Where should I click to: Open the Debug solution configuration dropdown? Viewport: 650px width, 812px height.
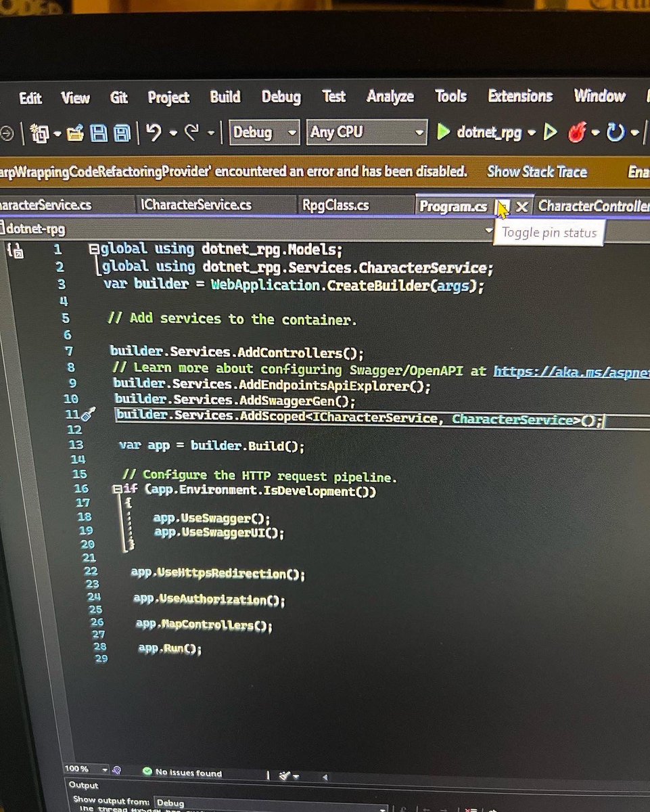pos(264,132)
